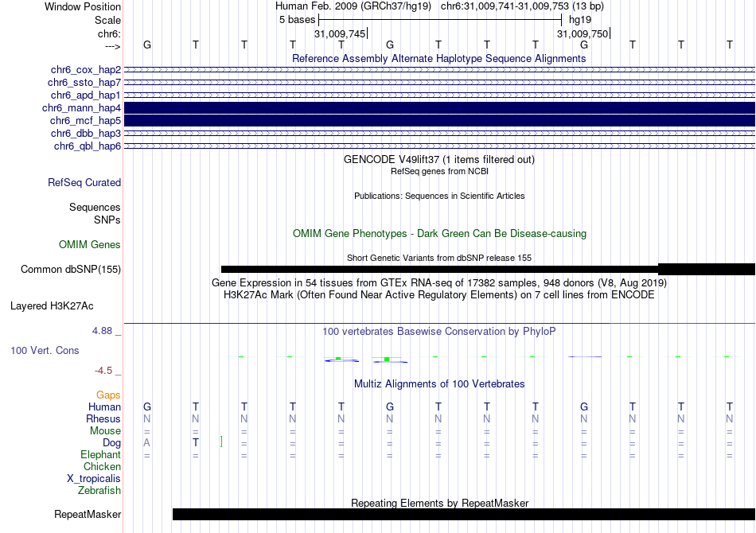Click the chr6_qbl_hap6 arrowed alignment line
This screenshot has width=756, height=533.
pyautogui.click(x=440, y=146)
